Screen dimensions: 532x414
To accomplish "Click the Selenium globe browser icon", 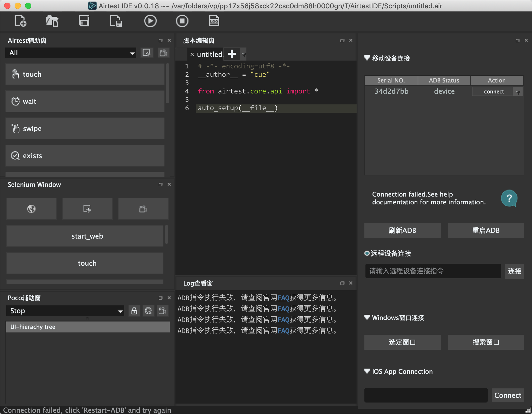I will pos(31,209).
